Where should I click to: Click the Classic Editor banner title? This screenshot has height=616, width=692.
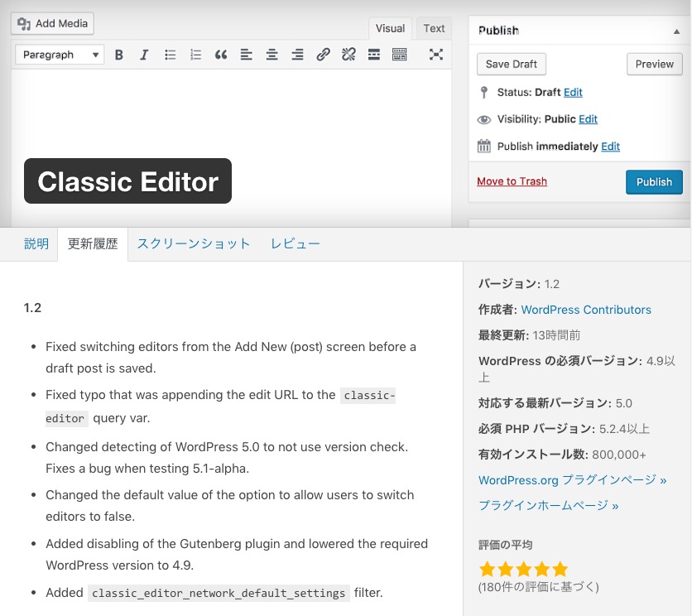128,181
